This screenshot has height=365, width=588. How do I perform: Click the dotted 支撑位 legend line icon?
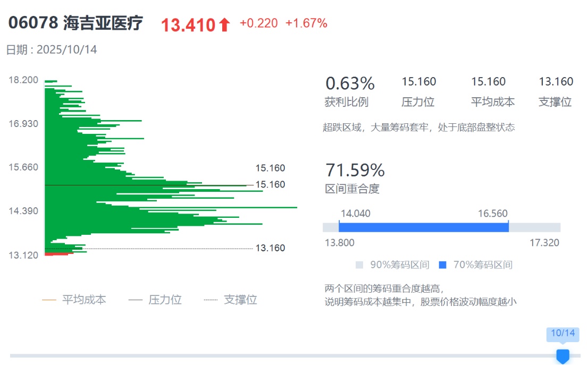211,300
